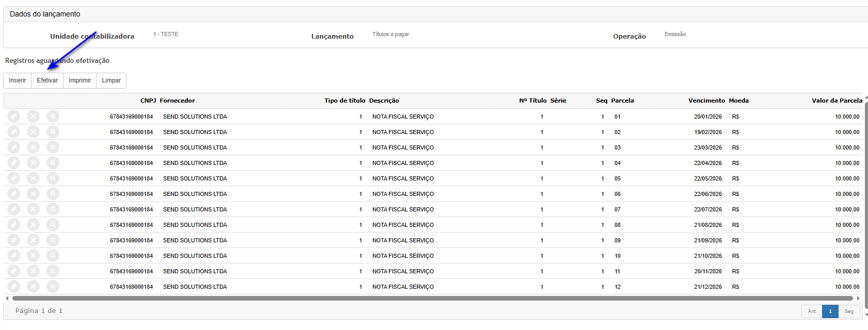View details of parcela 11 via magnifier
Screen dimensions: 868x330
click(53, 271)
